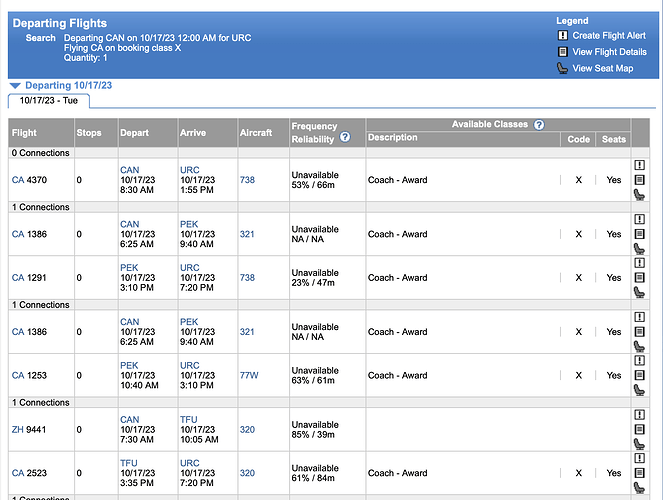The height and width of the screenshot is (500, 663).
Task: Open aircraft 320 link in CA 2523 row
Action: click(247, 473)
